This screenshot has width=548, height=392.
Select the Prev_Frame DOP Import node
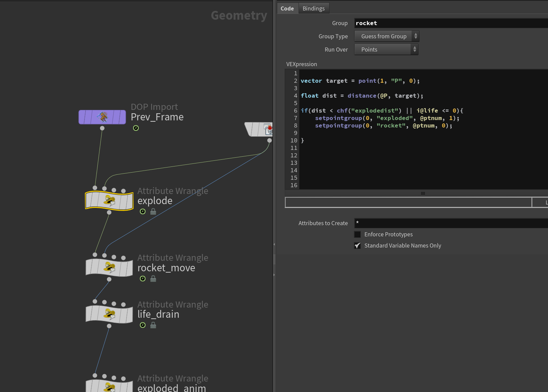point(102,117)
